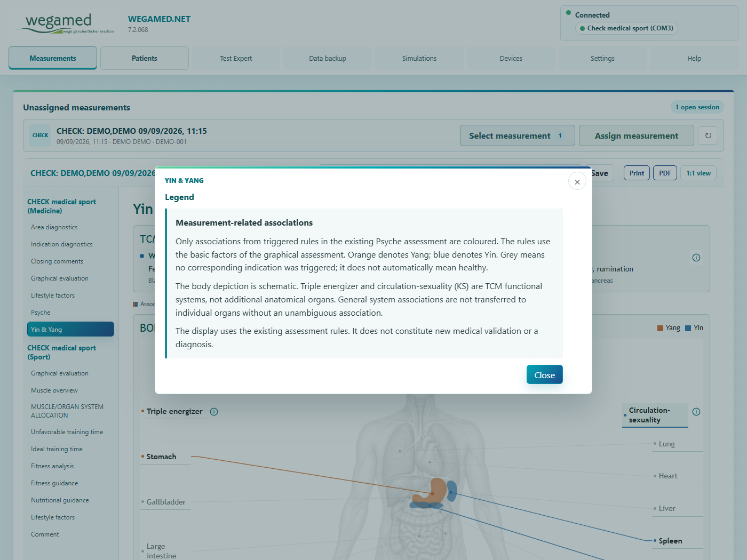The height and width of the screenshot is (560, 747).
Task: Click the orange Yang legend swatch
Action: (x=660, y=328)
